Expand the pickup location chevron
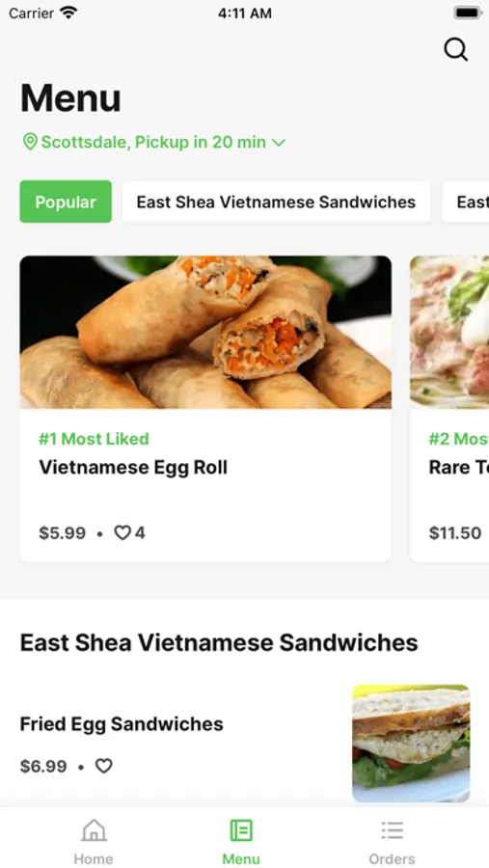The image size is (489, 868). tap(279, 143)
